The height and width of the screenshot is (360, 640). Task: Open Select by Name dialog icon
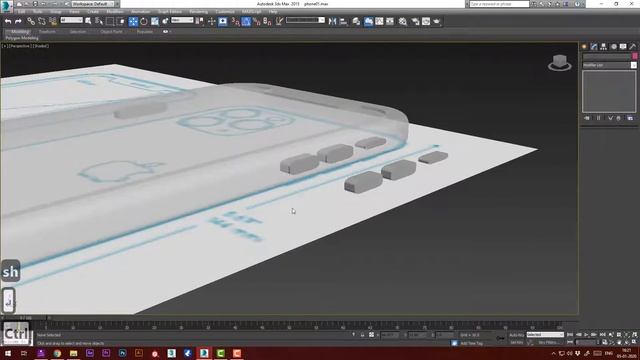point(99,21)
